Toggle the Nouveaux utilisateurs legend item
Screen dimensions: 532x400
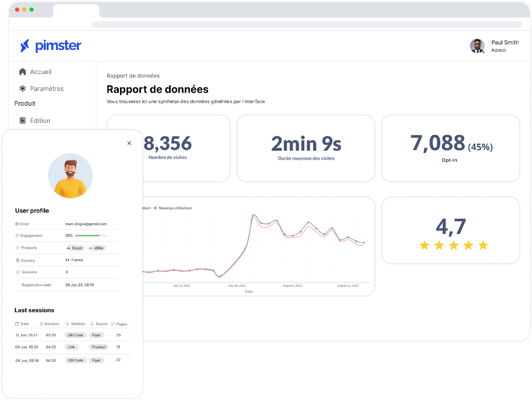pyautogui.click(x=173, y=208)
